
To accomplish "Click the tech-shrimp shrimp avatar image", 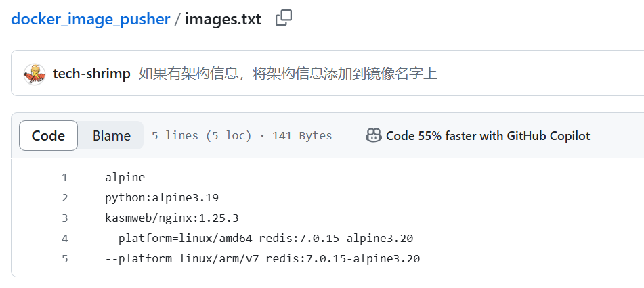I will [x=35, y=74].
